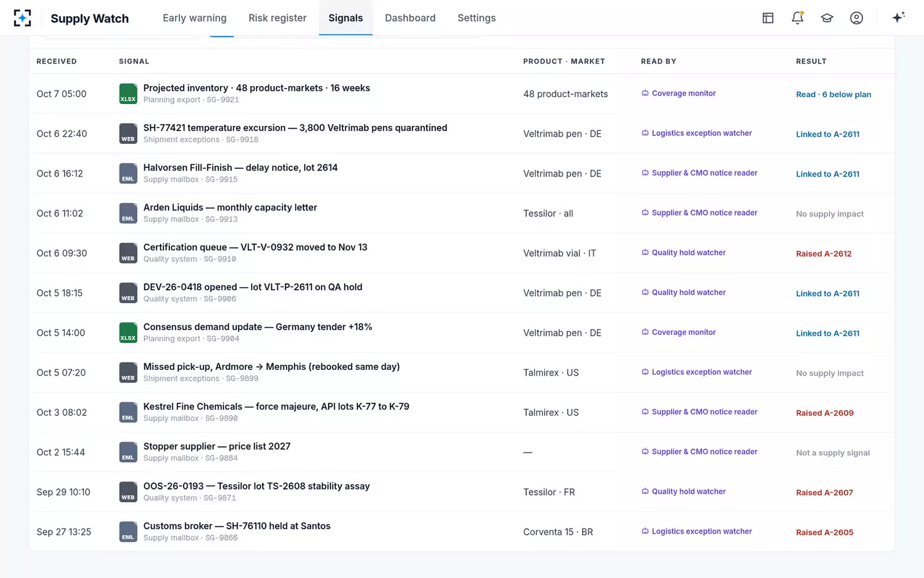The height and width of the screenshot is (578, 924).
Task: Click EML icon for Kestrel Fine Chemicals signal
Action: pos(128,412)
